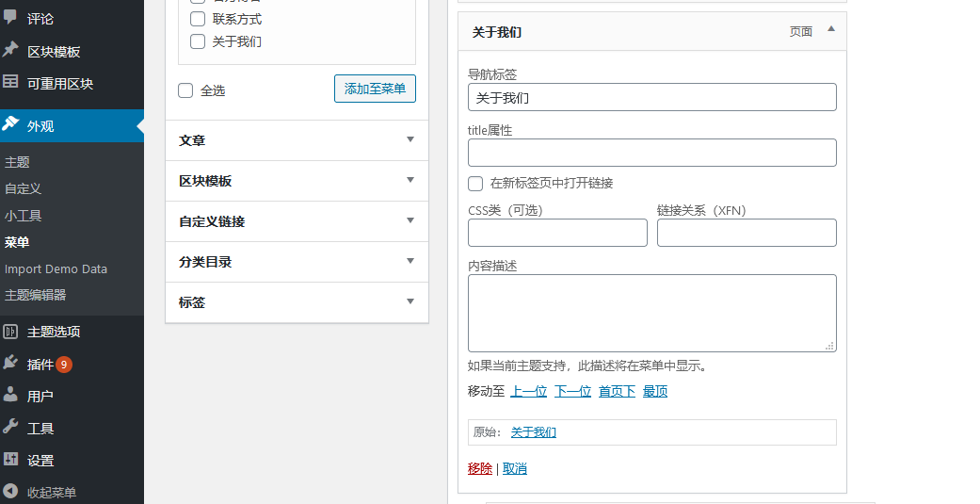The width and height of the screenshot is (980, 504).
Task: Click the 设置 sliders icon
Action: (x=10, y=459)
